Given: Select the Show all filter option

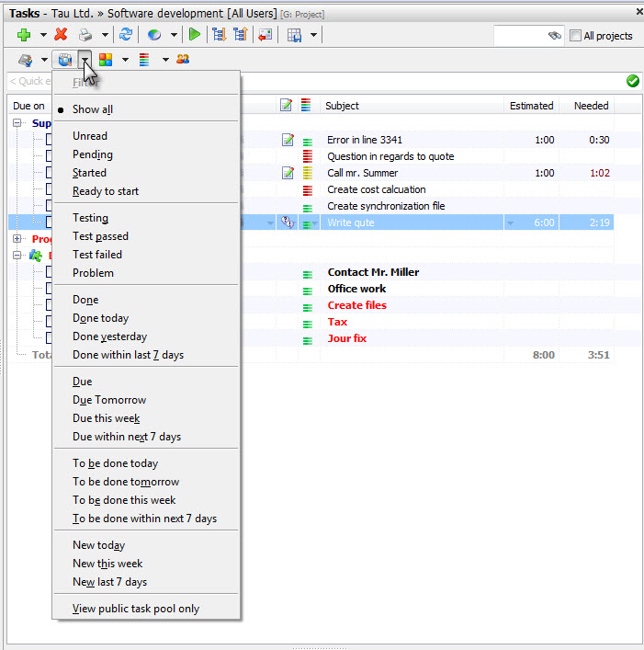Looking at the screenshot, I should click(x=93, y=109).
